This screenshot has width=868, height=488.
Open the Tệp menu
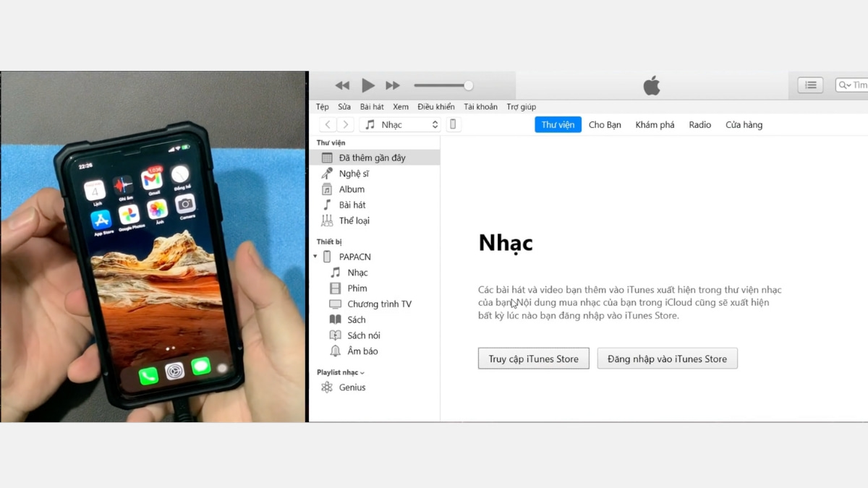tap(322, 107)
